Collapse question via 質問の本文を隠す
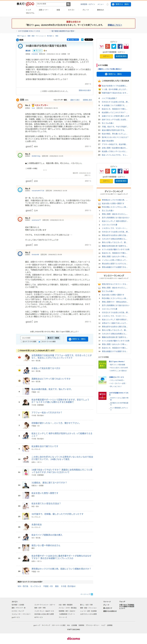This screenshot has width=147, height=644. (x=85, y=90)
